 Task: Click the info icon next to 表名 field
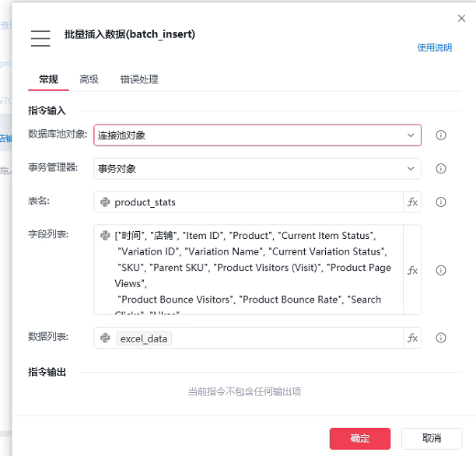(x=441, y=202)
